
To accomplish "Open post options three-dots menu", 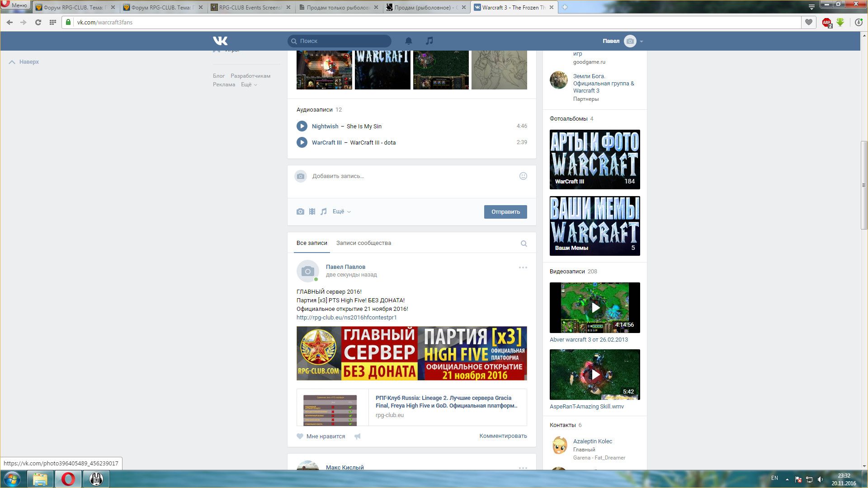I will tap(523, 267).
